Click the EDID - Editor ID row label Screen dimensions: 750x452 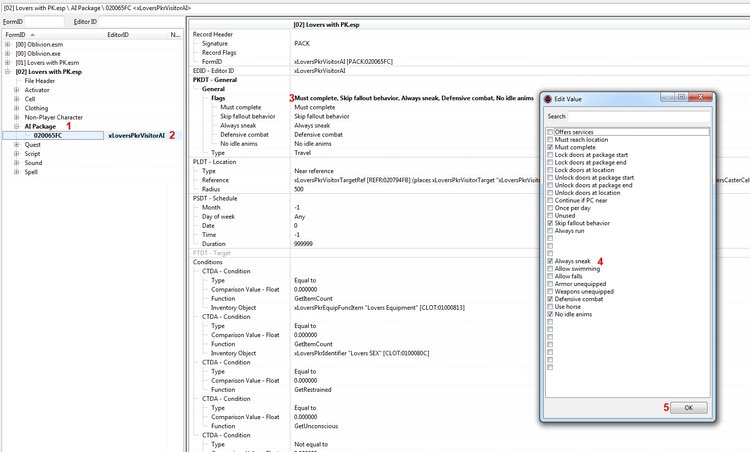(213, 71)
